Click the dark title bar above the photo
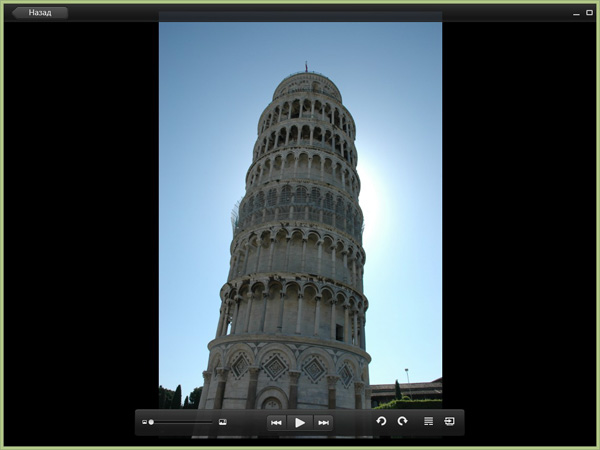 click(300, 13)
